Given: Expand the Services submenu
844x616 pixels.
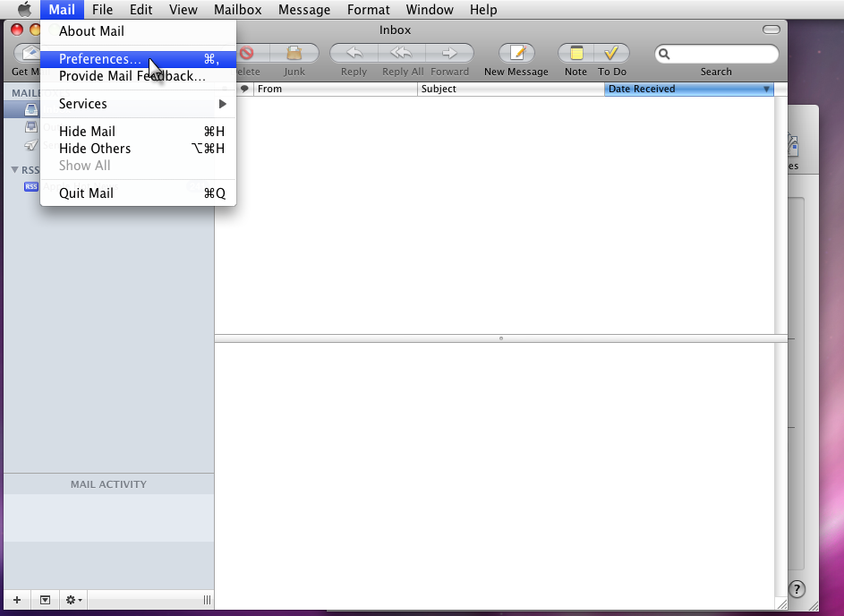Looking at the screenshot, I should point(139,104).
